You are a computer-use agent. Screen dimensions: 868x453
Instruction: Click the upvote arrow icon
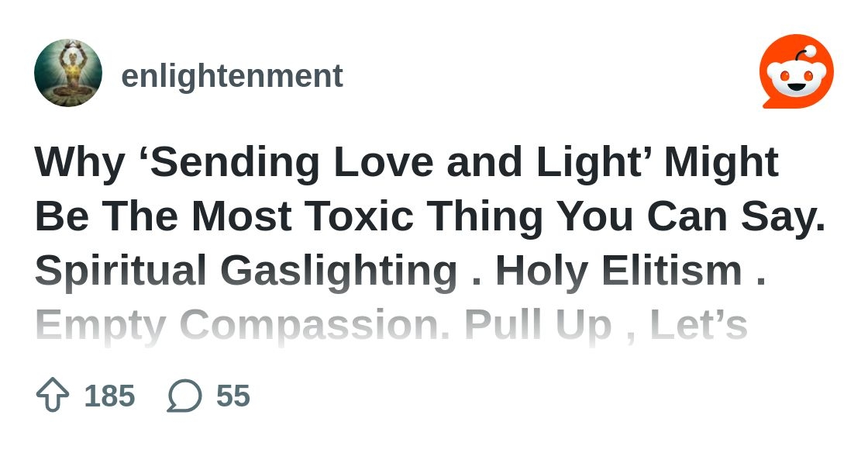tap(53, 396)
